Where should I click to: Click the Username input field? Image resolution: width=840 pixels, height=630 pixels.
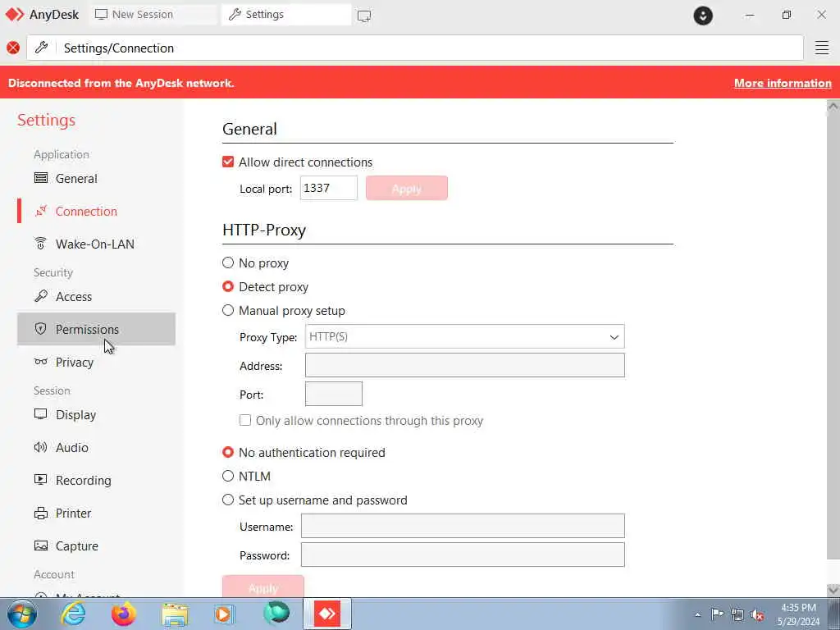click(463, 526)
